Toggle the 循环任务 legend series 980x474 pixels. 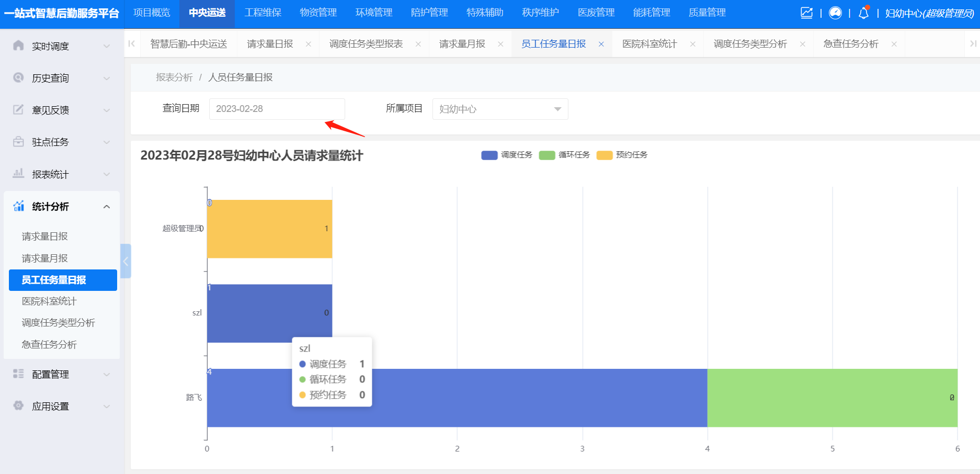pos(564,155)
